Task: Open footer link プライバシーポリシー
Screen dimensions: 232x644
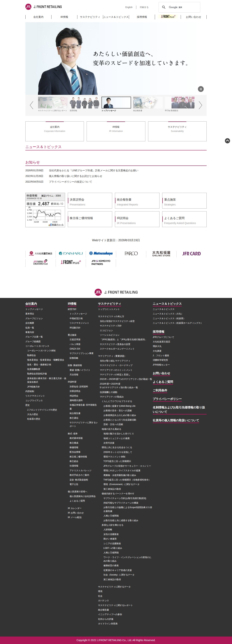Action: pyautogui.click(x=167, y=399)
